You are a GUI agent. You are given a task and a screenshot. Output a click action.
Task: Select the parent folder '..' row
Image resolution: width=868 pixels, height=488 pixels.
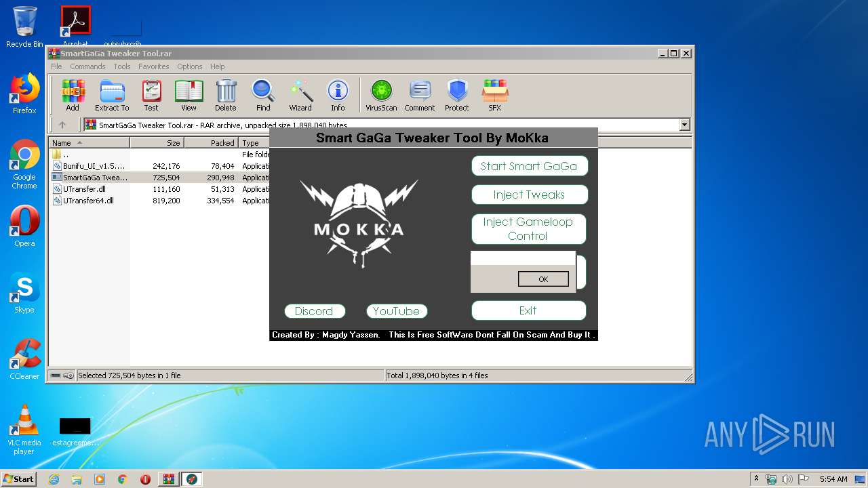tap(159, 155)
